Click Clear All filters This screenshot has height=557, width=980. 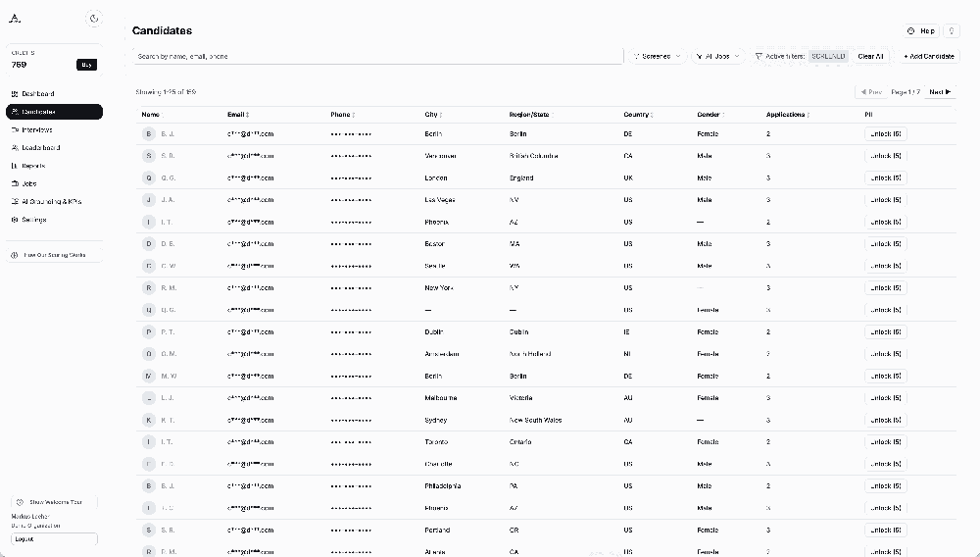click(870, 56)
